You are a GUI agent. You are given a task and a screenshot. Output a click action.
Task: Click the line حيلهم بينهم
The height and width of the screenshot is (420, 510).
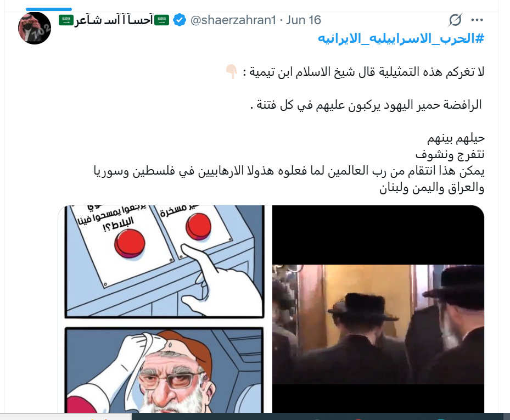coord(456,138)
